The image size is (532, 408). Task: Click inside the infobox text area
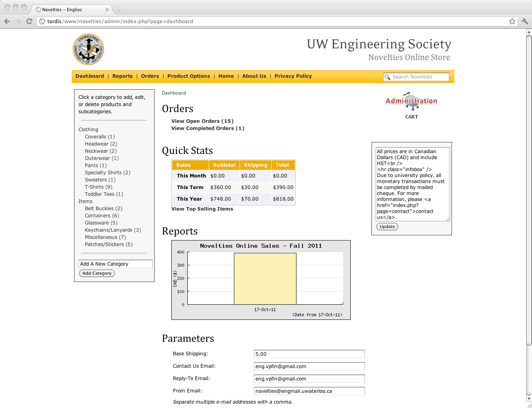[413, 184]
